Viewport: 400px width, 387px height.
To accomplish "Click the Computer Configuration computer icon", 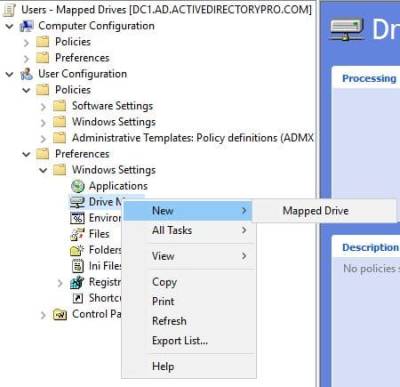I will tap(26, 26).
